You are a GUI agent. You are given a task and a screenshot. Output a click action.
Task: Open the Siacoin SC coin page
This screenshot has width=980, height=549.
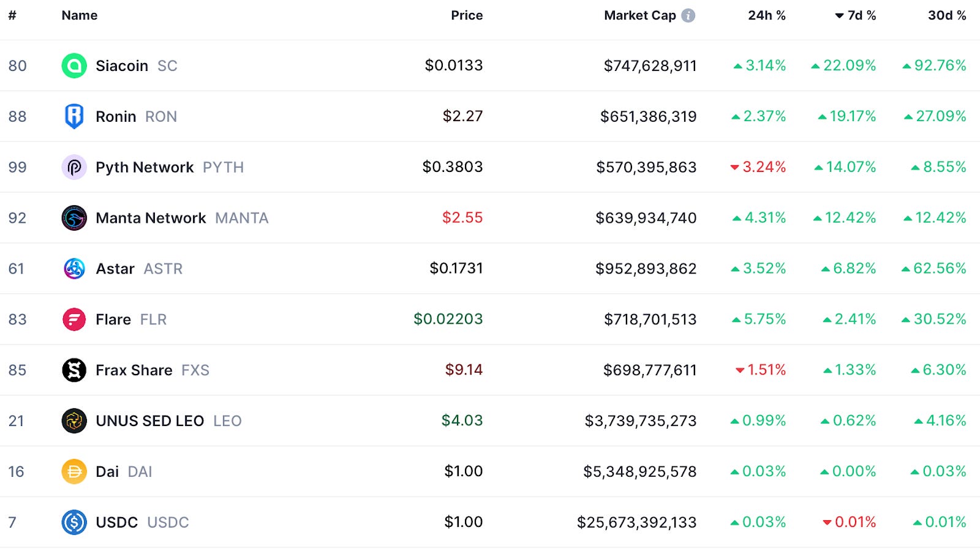[x=137, y=65]
